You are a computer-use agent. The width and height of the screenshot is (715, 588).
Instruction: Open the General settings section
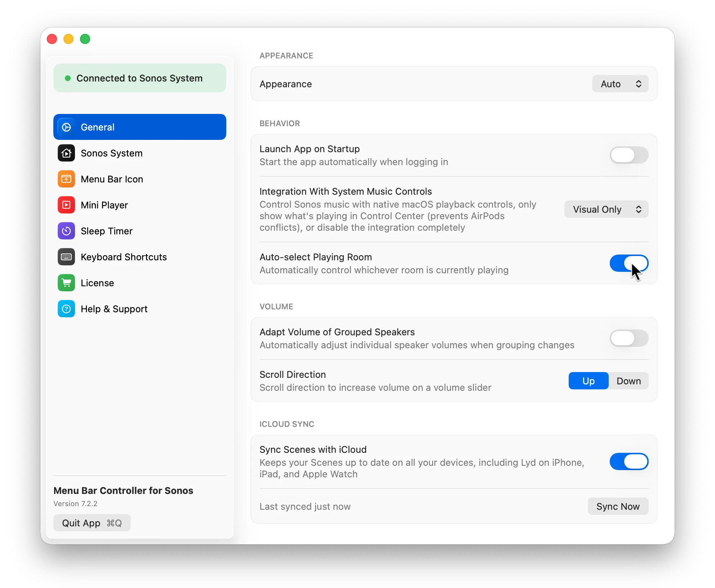(x=140, y=127)
